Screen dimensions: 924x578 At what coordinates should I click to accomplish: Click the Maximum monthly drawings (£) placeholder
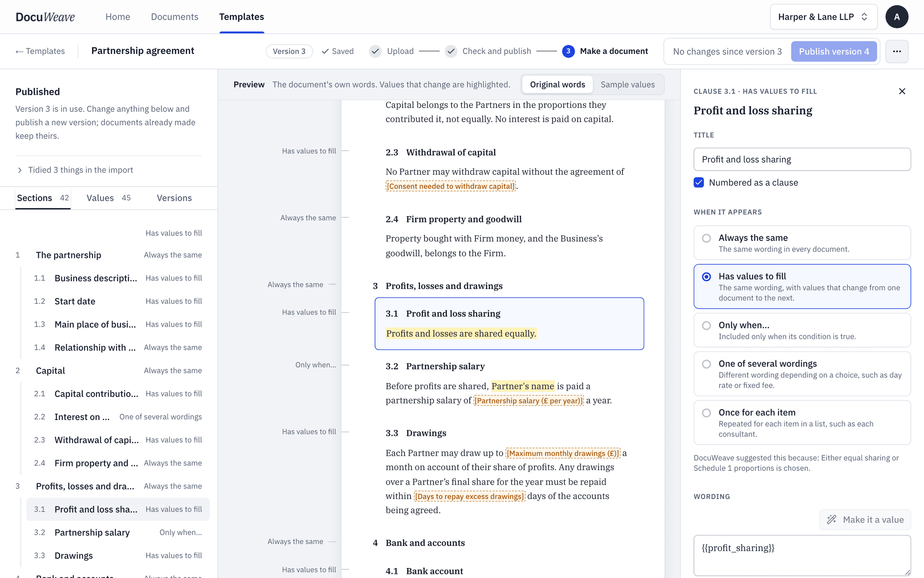(562, 453)
